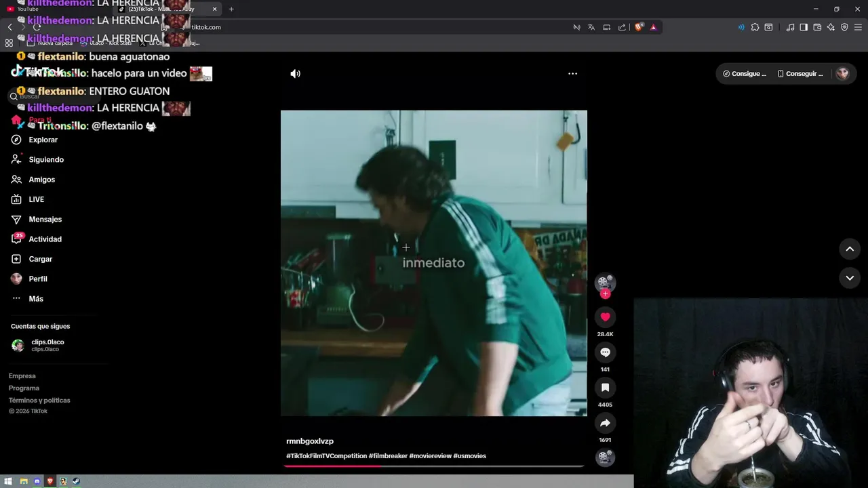868x488 pixels.
Task: Open the Amigos section
Action: pyautogui.click(x=33, y=180)
